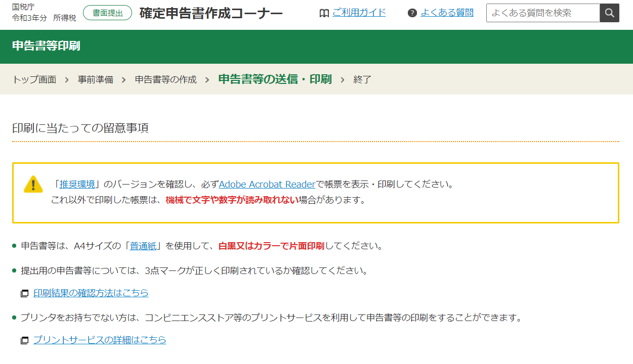
Task: Open the 推奨環境 link
Action: (77, 185)
